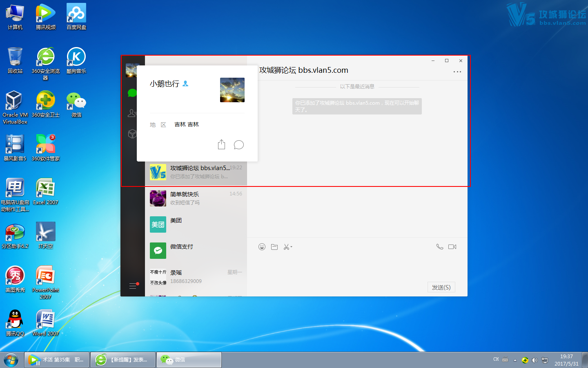Select the 简单就快乐 conversation
588x368 pixels.
[x=196, y=198]
